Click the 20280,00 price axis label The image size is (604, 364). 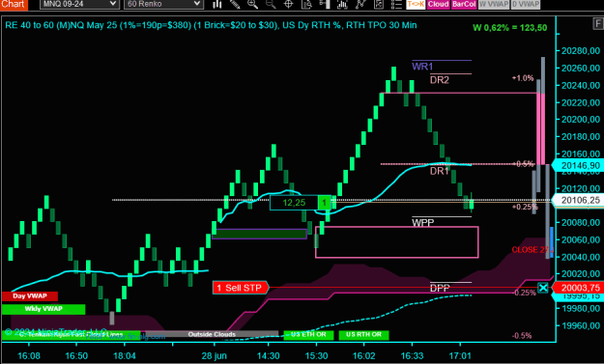pos(581,51)
